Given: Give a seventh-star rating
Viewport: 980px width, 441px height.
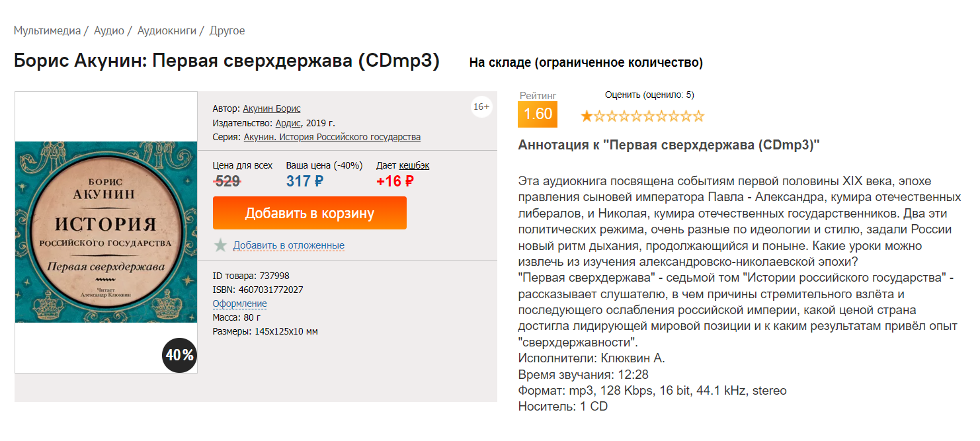Looking at the screenshot, I should click(661, 117).
